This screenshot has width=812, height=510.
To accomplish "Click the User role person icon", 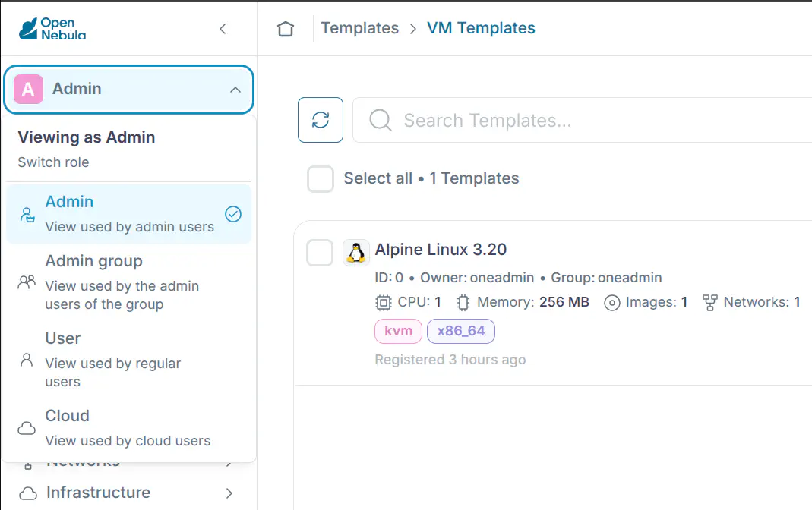I will click(x=27, y=360).
